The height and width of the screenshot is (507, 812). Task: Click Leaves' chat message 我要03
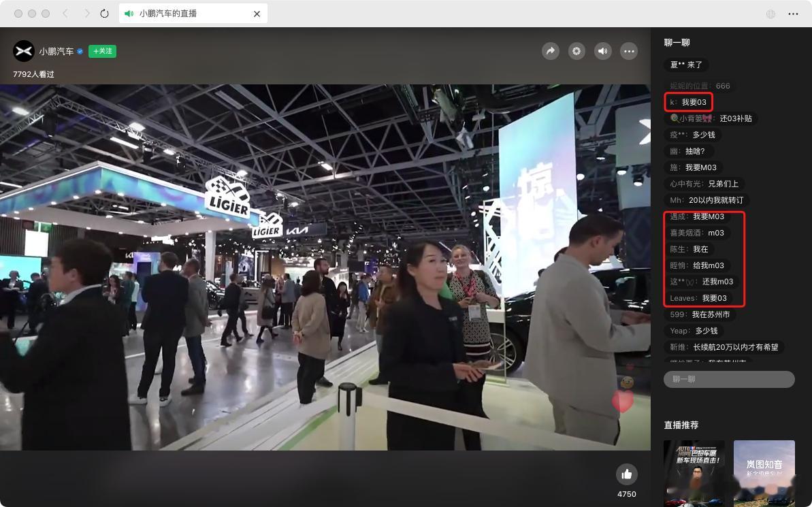point(698,298)
